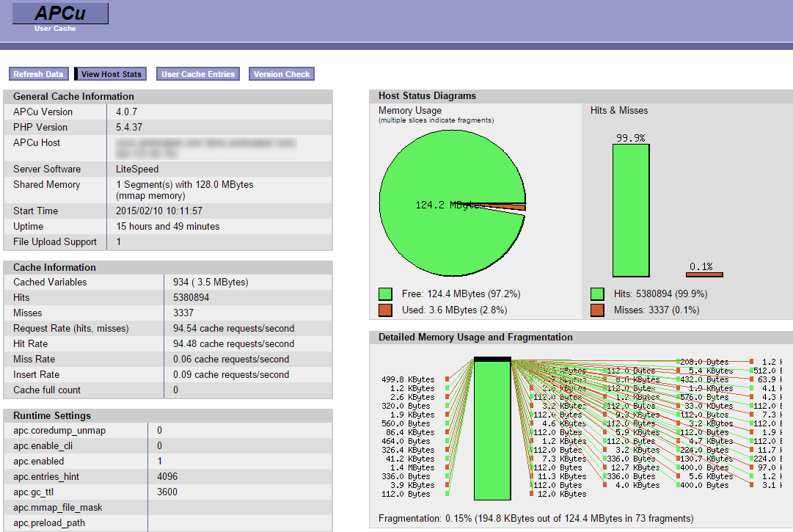The width and height of the screenshot is (793, 532).
Task: Switch to the User Cache Entries tab
Action: (198, 74)
